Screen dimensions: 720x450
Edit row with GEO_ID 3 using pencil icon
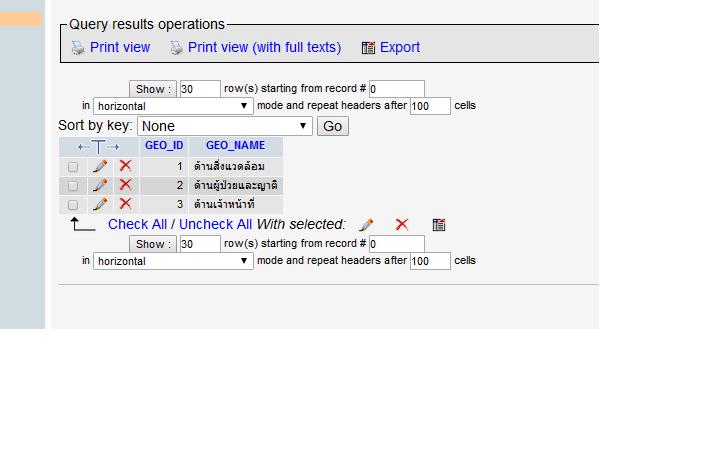tap(100, 204)
